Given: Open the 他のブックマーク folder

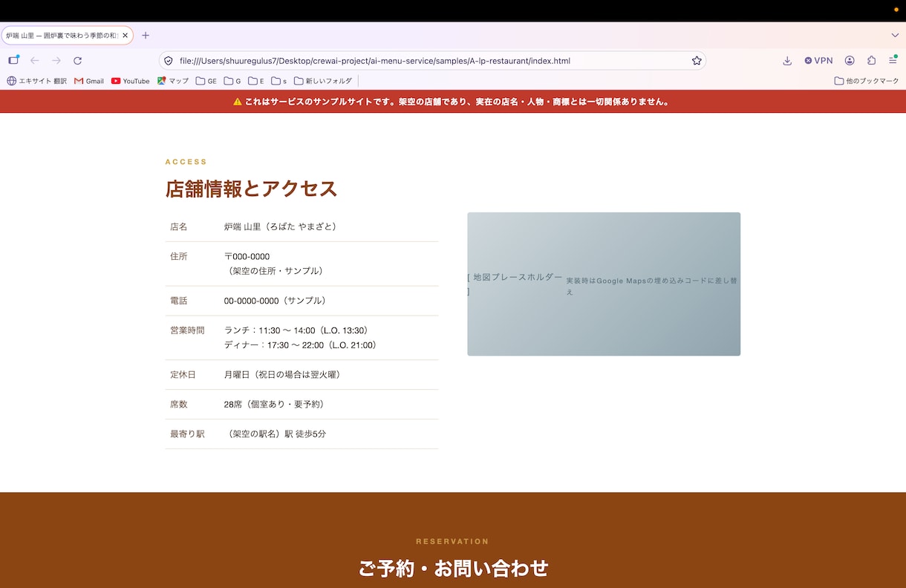Looking at the screenshot, I should click(x=866, y=81).
